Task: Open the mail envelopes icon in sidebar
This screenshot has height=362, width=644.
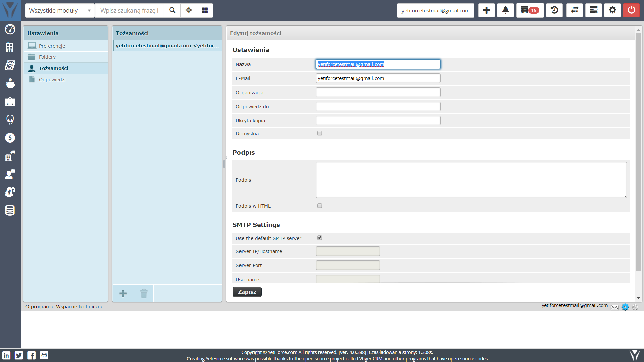Action: (10, 65)
